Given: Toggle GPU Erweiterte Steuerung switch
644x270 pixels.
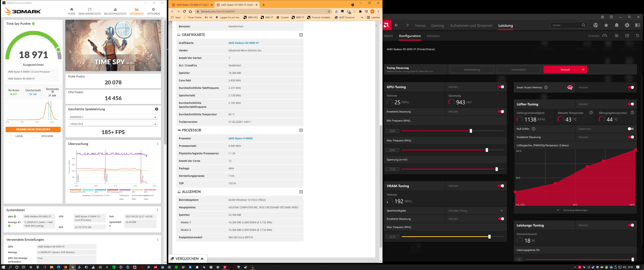Looking at the screenshot, I should [501, 111].
